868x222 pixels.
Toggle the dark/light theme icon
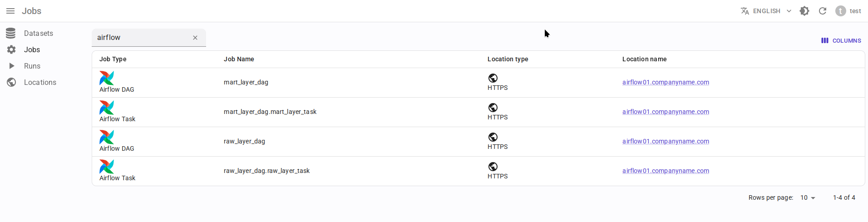pyautogui.click(x=804, y=11)
